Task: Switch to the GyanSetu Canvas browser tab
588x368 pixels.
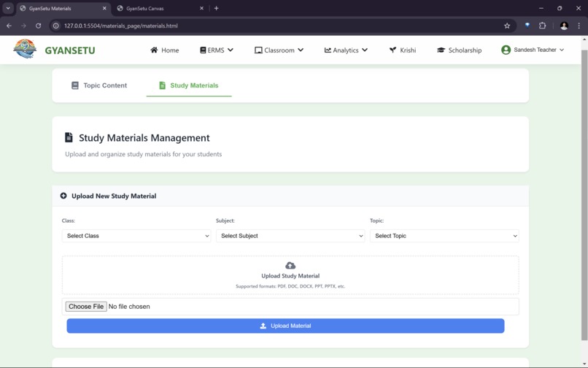Action: coord(159,8)
